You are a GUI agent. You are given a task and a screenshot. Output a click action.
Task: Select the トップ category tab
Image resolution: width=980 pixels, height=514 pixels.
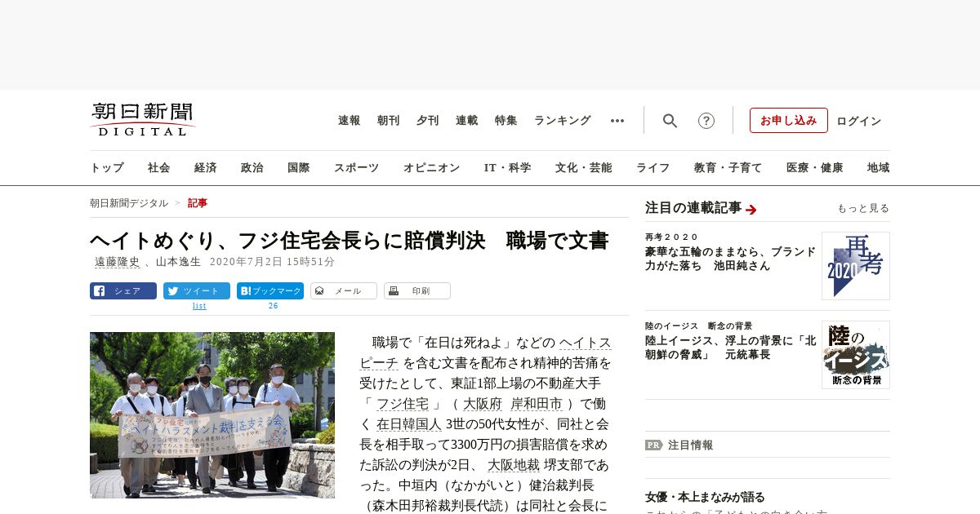(x=107, y=168)
